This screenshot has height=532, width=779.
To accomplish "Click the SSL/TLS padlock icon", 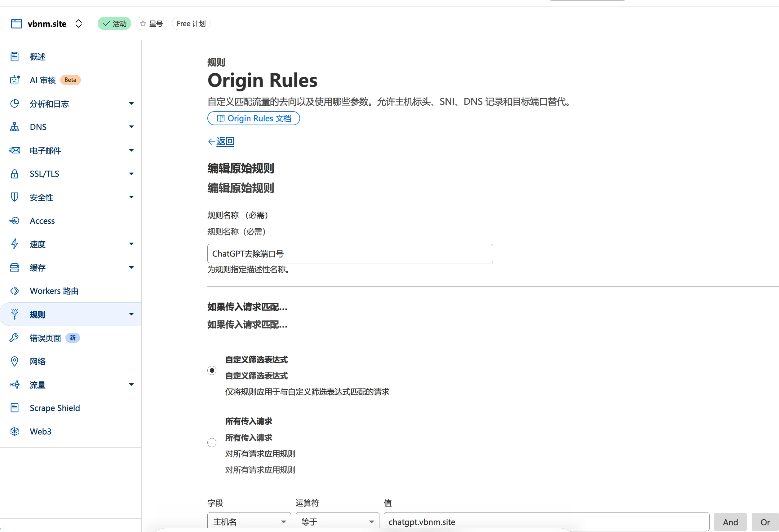I will (x=14, y=174).
